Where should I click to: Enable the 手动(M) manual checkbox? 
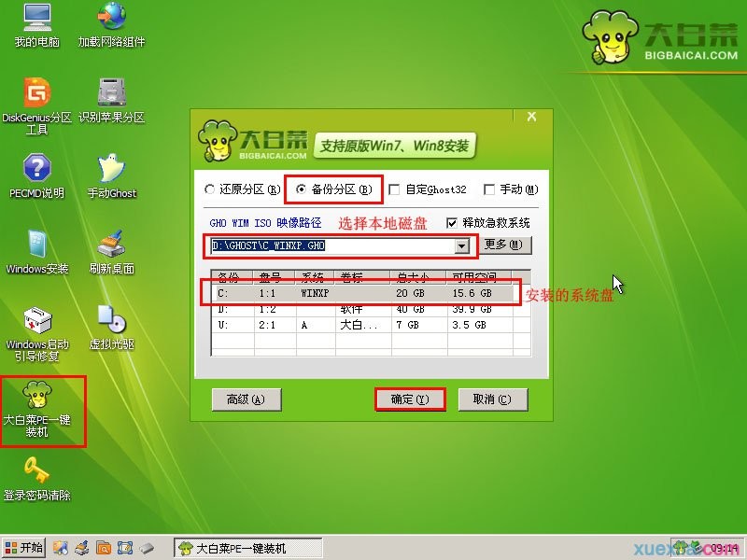pyautogui.click(x=490, y=189)
